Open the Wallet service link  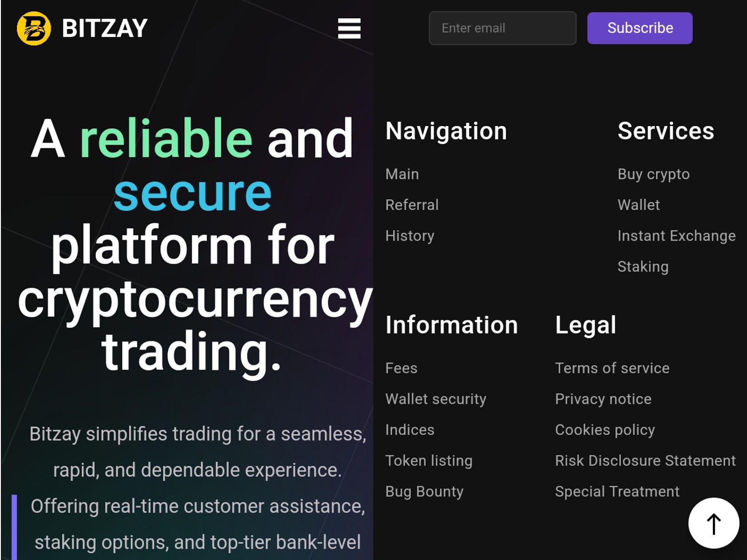click(638, 205)
